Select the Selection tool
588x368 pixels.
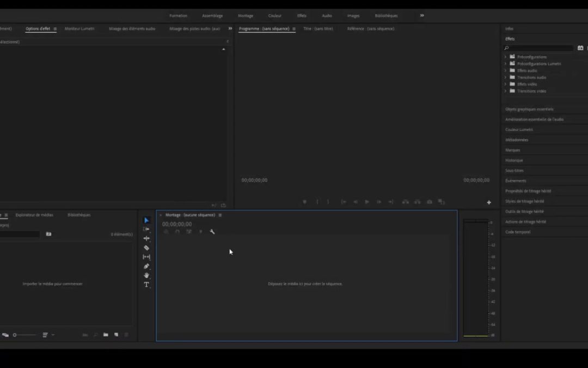pos(146,220)
